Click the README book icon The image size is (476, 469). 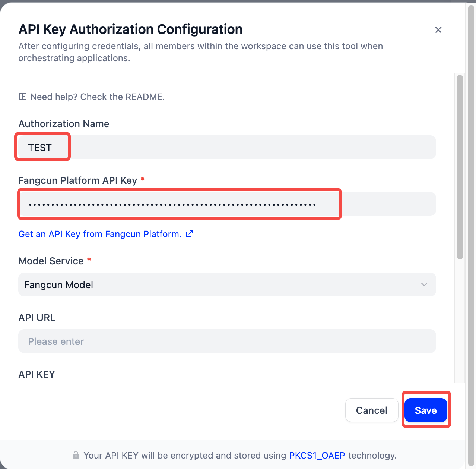23,97
